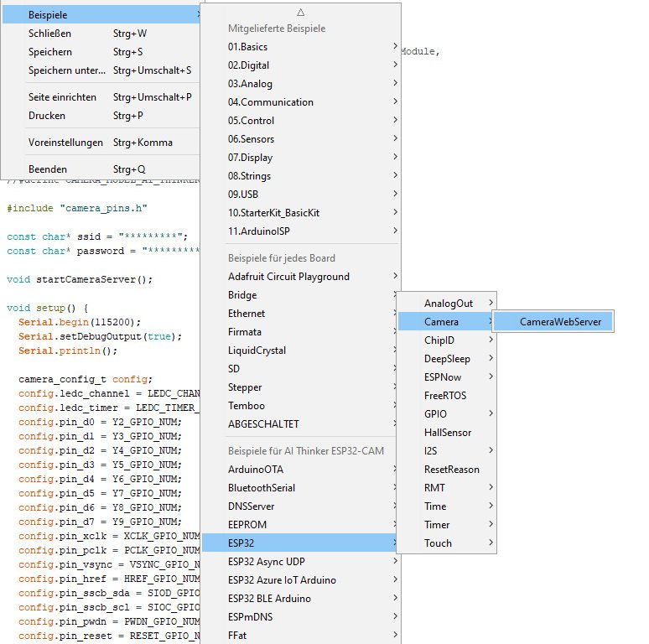Open the CameraWebServer example
This screenshot has height=644, width=649.
coord(553,322)
